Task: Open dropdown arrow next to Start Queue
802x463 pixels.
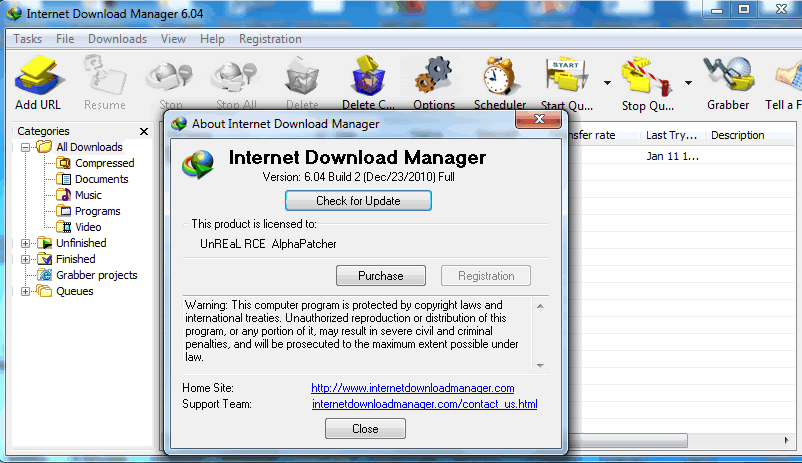Action: (607, 83)
